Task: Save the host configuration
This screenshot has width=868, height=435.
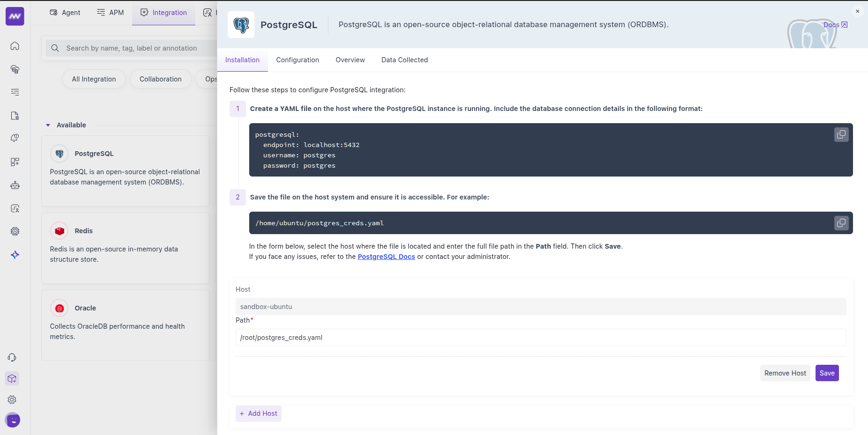Action: coord(826,373)
